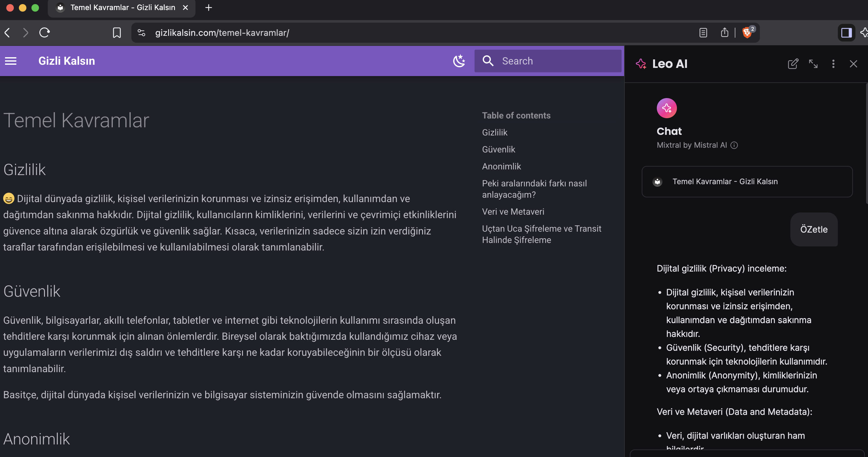Click the Brave Shields lion icon
Image resolution: width=868 pixels, height=457 pixels.
pyautogui.click(x=747, y=33)
